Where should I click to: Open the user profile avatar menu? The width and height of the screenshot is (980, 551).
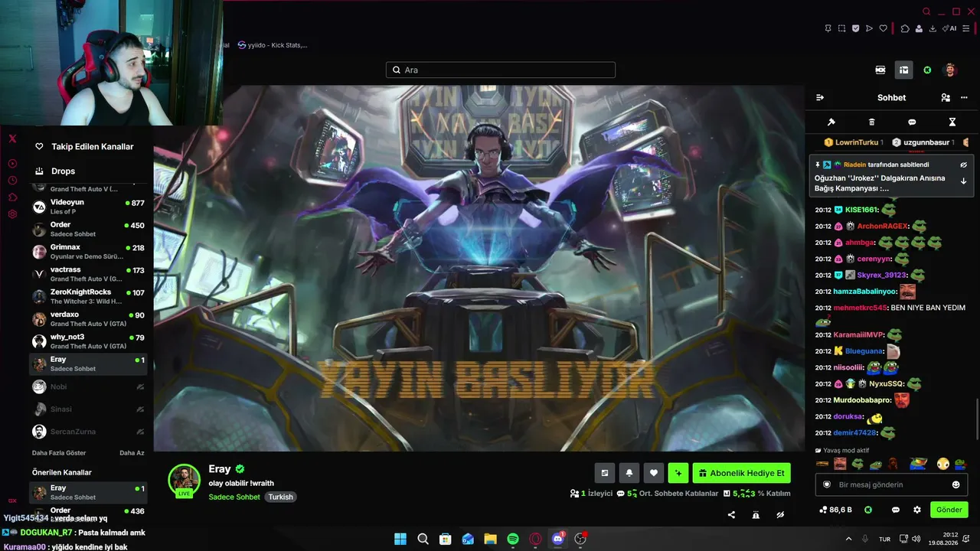pyautogui.click(x=950, y=70)
